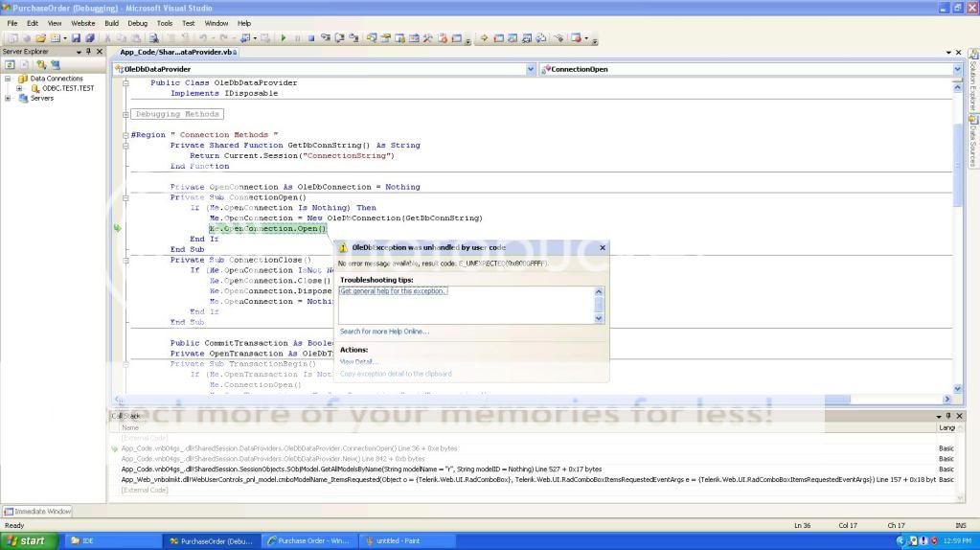Open the Build menu
This screenshot has height=550, width=980.
tap(112, 23)
